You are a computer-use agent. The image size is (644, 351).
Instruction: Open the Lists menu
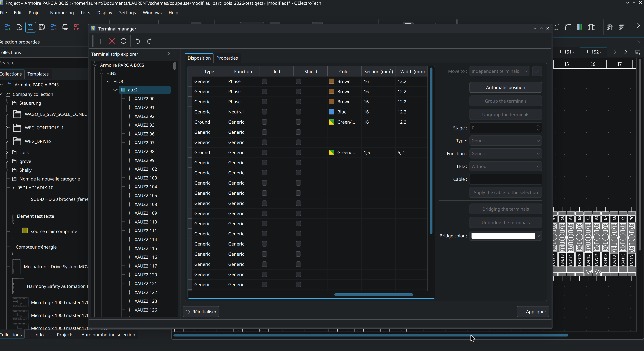[x=85, y=13]
